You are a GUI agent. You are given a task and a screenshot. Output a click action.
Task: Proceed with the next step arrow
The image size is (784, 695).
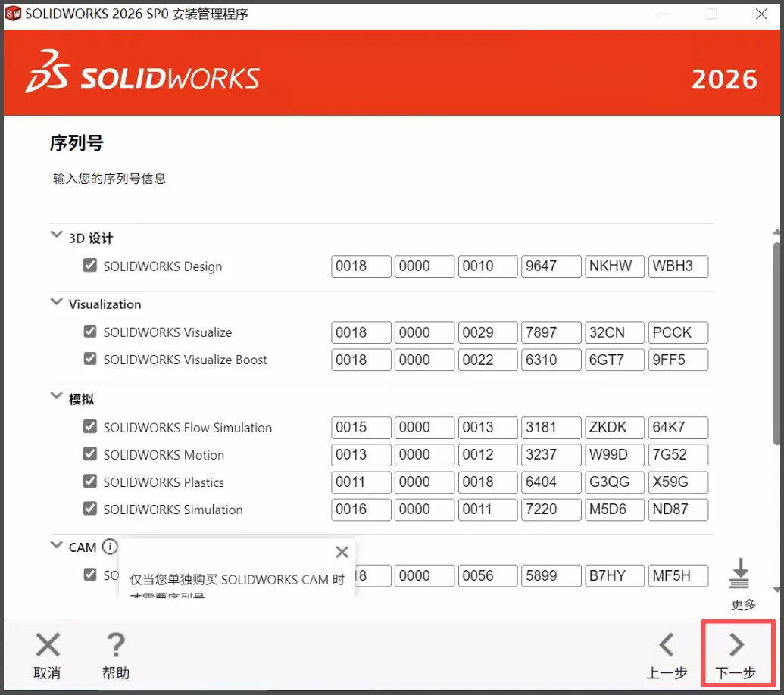pos(736,644)
